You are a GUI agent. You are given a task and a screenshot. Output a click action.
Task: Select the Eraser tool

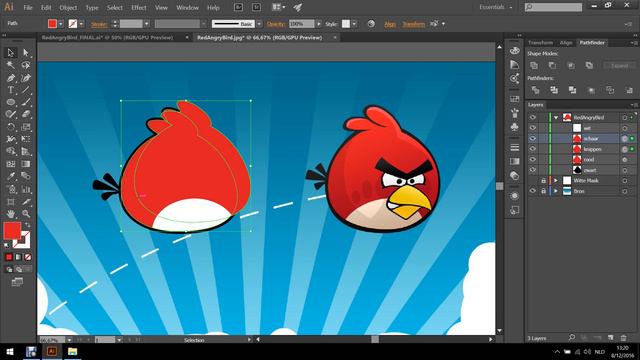(x=26, y=115)
